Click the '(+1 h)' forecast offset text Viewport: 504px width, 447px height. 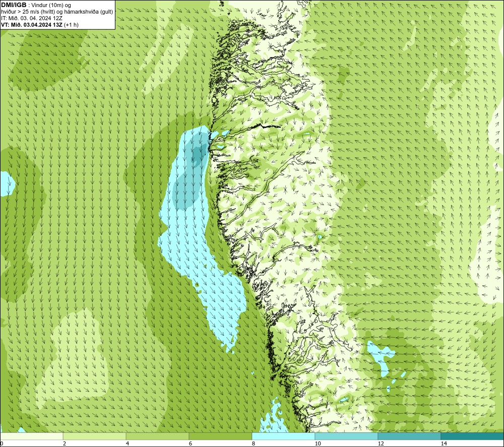click(x=72, y=25)
